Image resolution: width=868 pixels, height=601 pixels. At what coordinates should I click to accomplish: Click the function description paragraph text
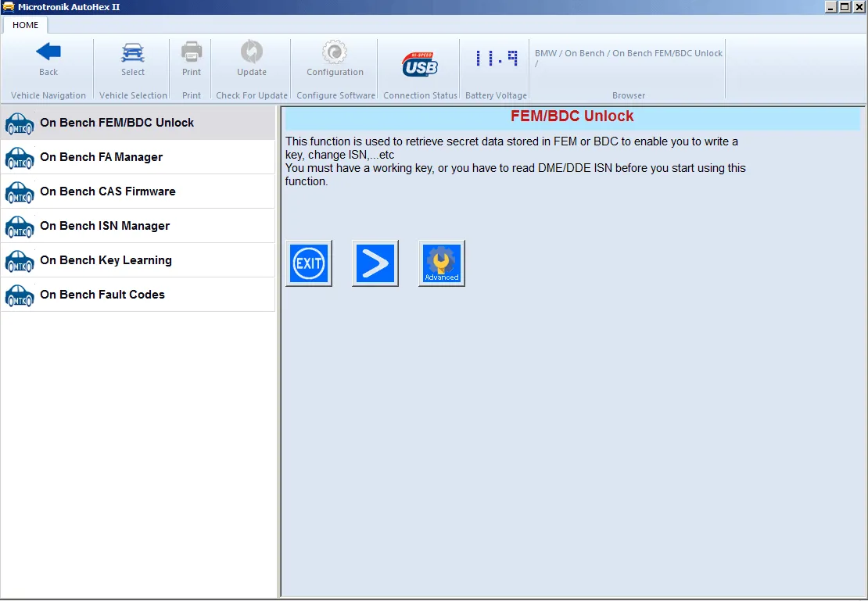click(x=515, y=161)
